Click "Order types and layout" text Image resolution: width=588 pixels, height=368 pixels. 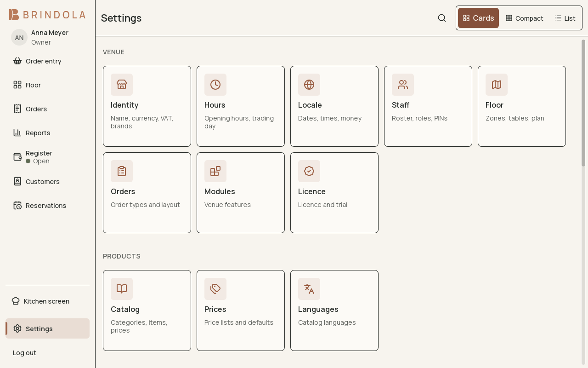tap(145, 205)
